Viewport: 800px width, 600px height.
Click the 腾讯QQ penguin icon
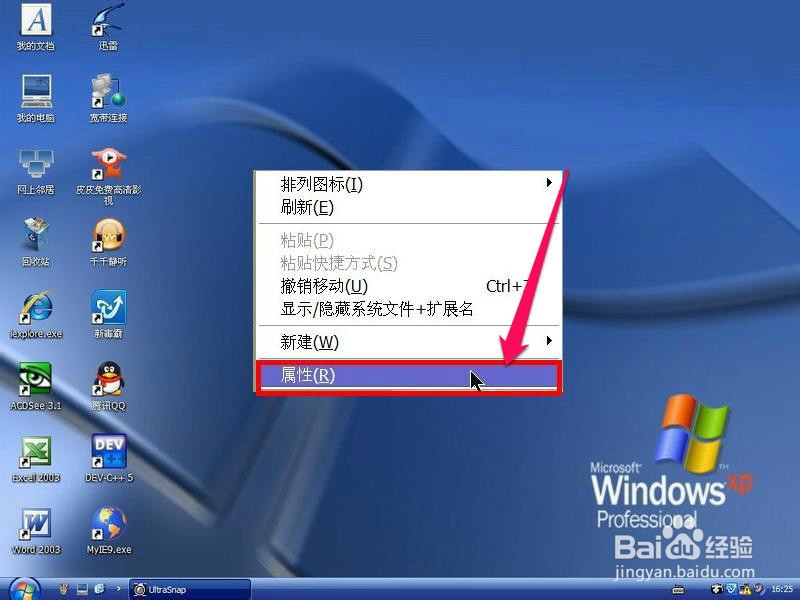(108, 386)
